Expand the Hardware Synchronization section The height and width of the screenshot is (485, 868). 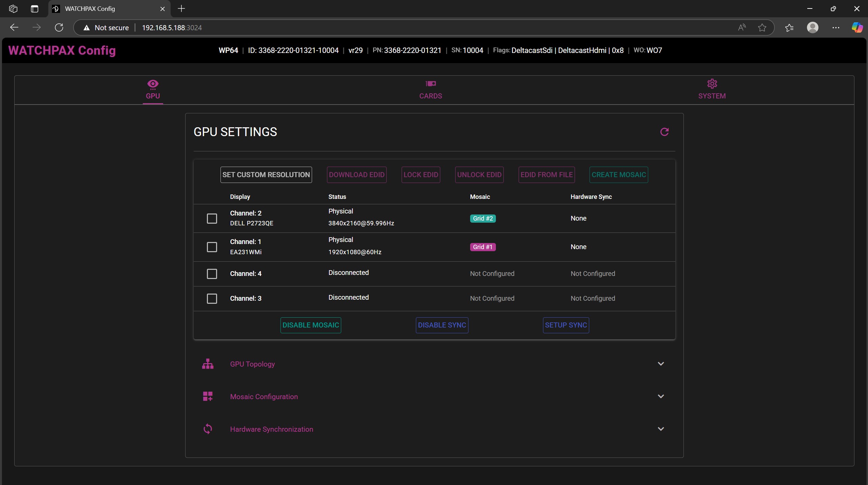tap(661, 429)
